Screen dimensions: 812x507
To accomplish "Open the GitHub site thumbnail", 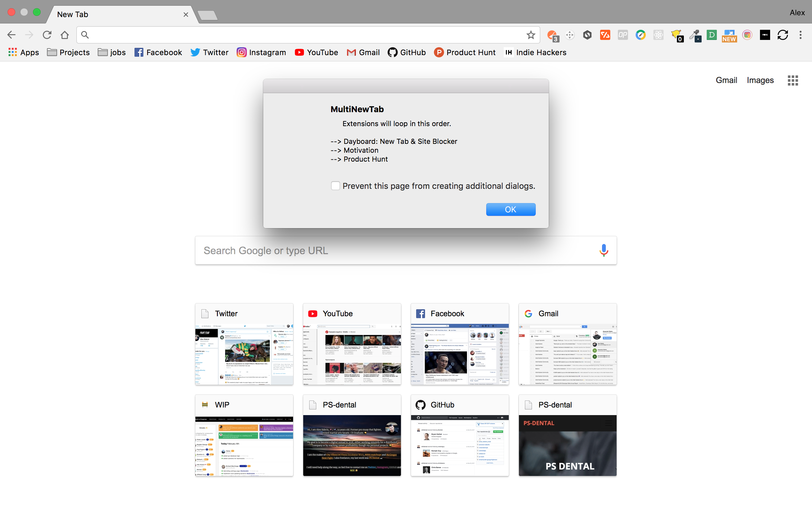I will coord(459,435).
